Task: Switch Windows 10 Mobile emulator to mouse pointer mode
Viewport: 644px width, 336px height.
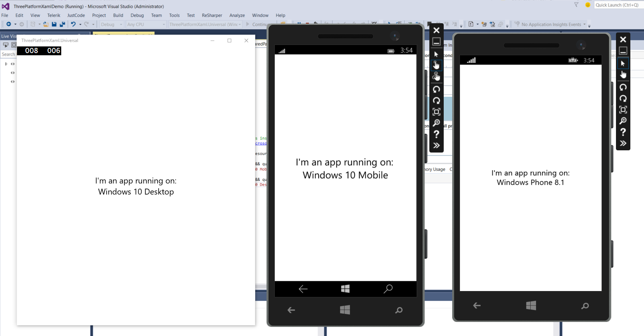Action: tap(436, 55)
